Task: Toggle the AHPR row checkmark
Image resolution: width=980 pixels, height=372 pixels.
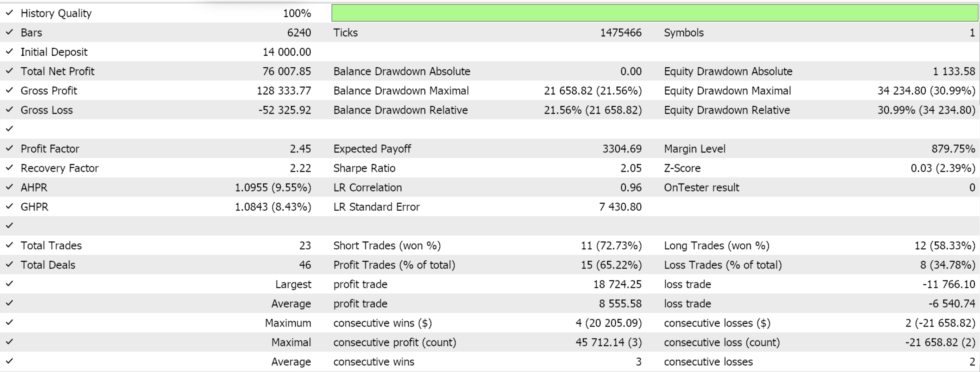Action: (x=10, y=187)
